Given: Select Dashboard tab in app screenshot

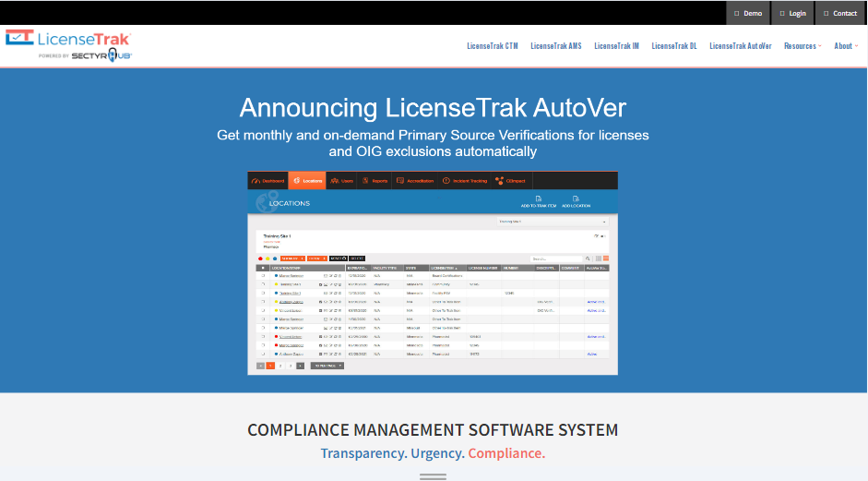Looking at the screenshot, I should [268, 181].
